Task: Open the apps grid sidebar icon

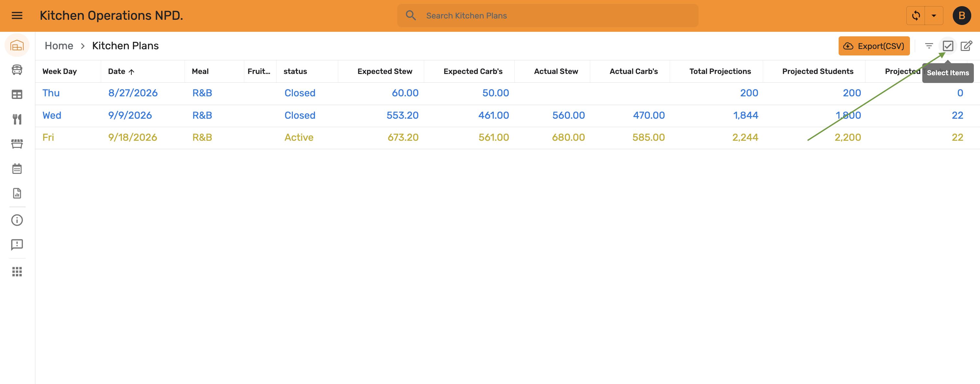Action: [17, 271]
